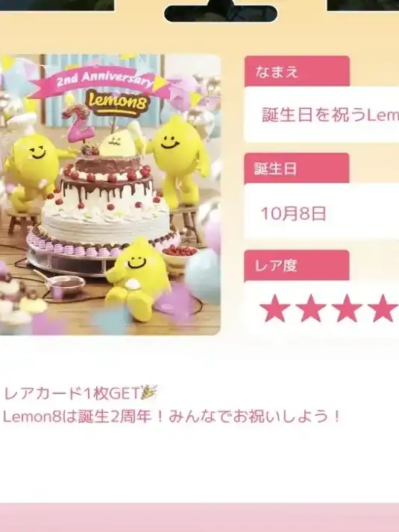399x532 pixels.
Task: Click the black pill notch at top
Action: [221, 13]
